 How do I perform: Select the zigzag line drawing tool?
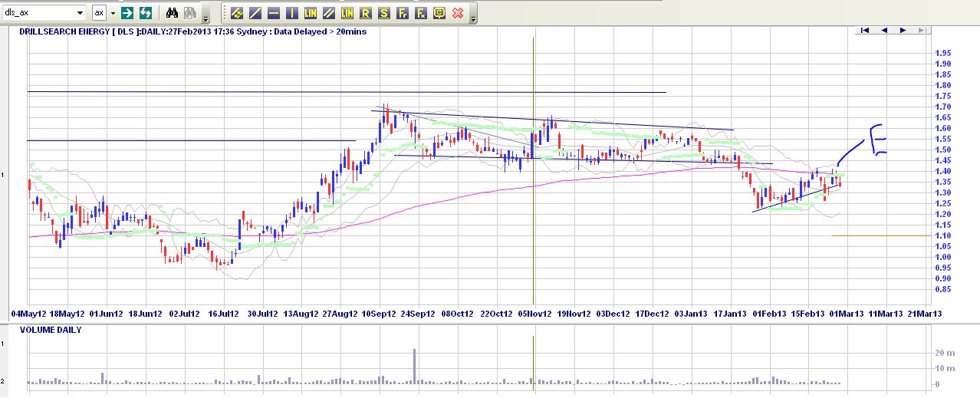click(x=237, y=13)
